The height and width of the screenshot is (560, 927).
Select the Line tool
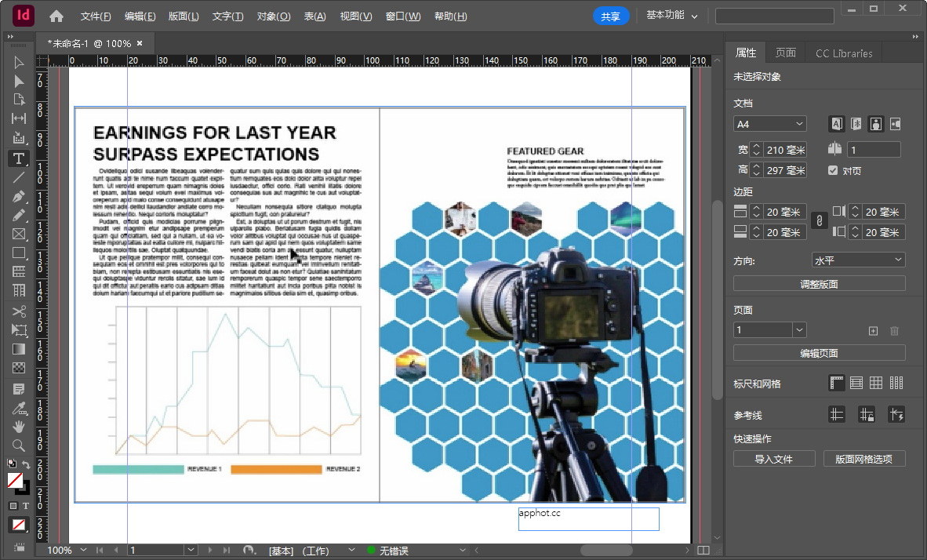19,177
